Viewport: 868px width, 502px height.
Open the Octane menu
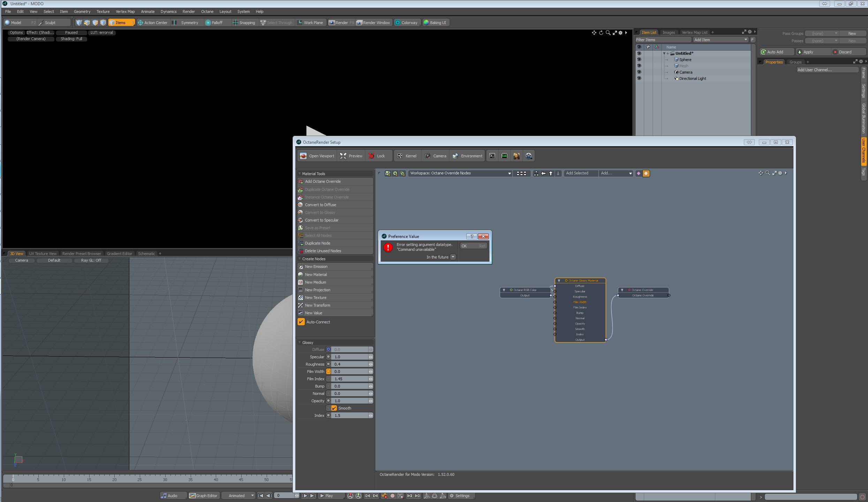207,12
